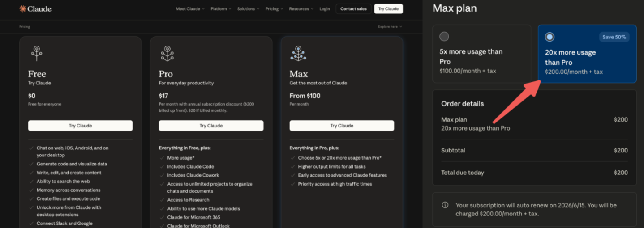644x228 pixels.
Task: Click the Total due today label
Action: [x=463, y=173]
